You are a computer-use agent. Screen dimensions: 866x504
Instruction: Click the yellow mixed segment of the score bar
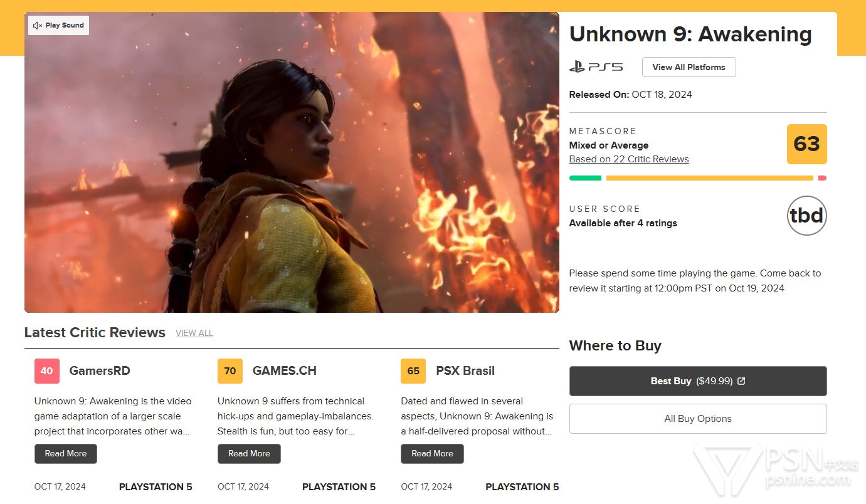point(710,178)
